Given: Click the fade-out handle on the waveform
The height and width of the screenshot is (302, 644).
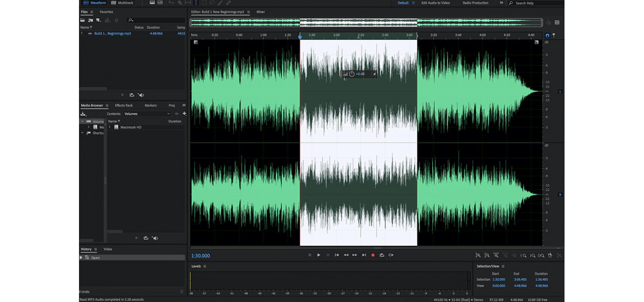Looking at the screenshot, I should point(537,42).
